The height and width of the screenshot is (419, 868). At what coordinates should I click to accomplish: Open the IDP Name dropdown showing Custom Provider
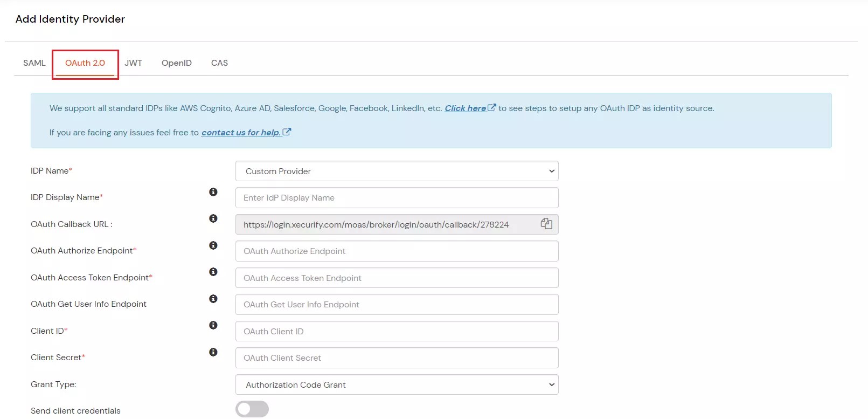[x=397, y=171]
